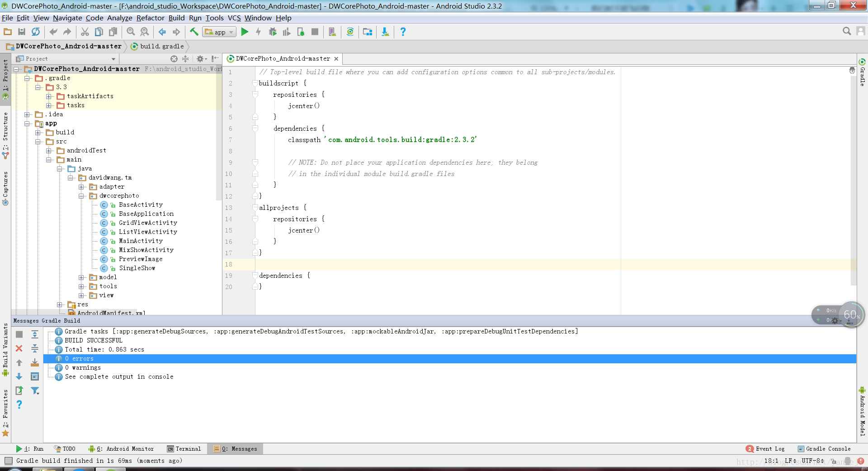Open the Terminal tool window
The image size is (868, 471).
[184, 449]
